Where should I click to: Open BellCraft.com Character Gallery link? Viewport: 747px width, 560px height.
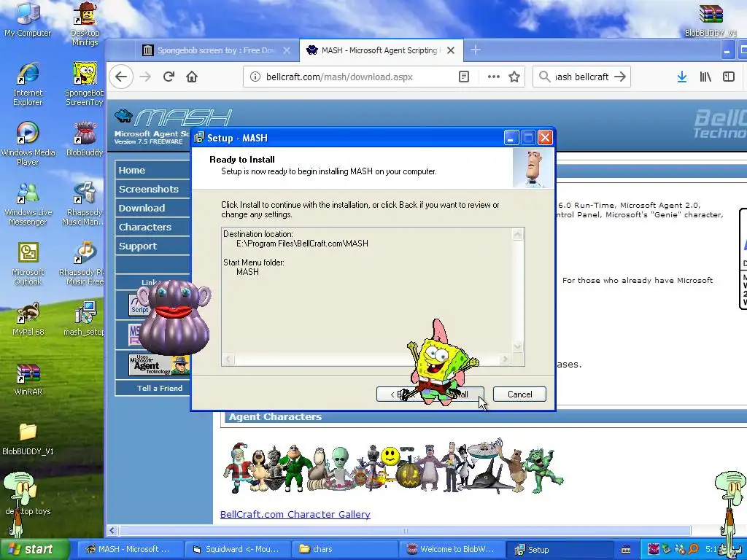click(295, 514)
